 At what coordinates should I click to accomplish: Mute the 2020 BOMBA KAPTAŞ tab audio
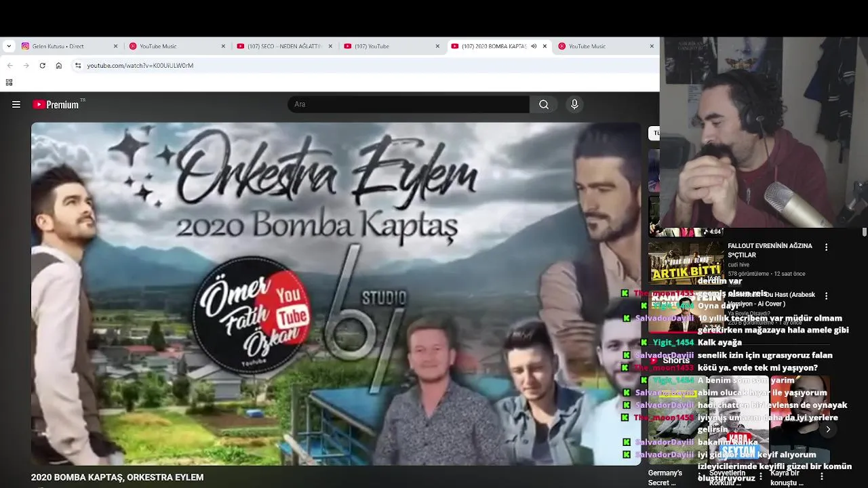534,46
